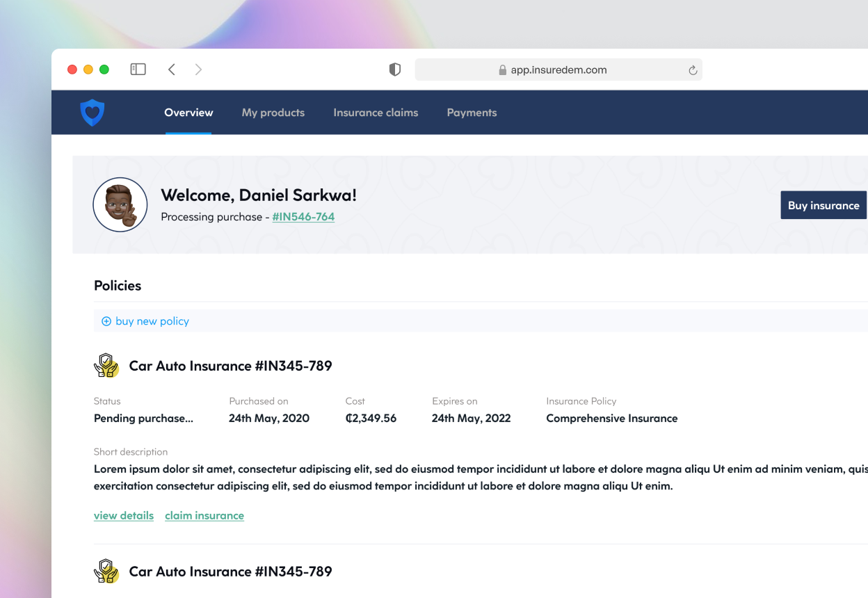Open Safari's privacy report shield icon
Screen dimensions: 868x598
[394, 70]
